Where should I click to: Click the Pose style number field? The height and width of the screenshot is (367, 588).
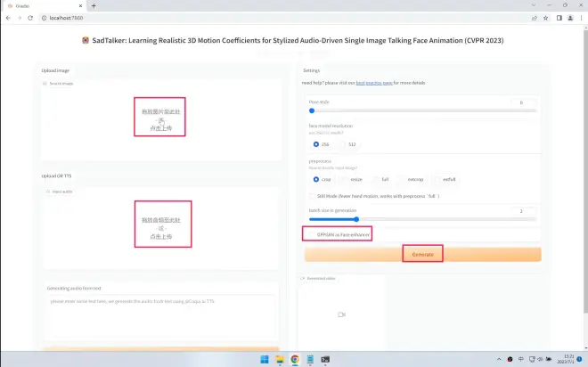click(524, 102)
